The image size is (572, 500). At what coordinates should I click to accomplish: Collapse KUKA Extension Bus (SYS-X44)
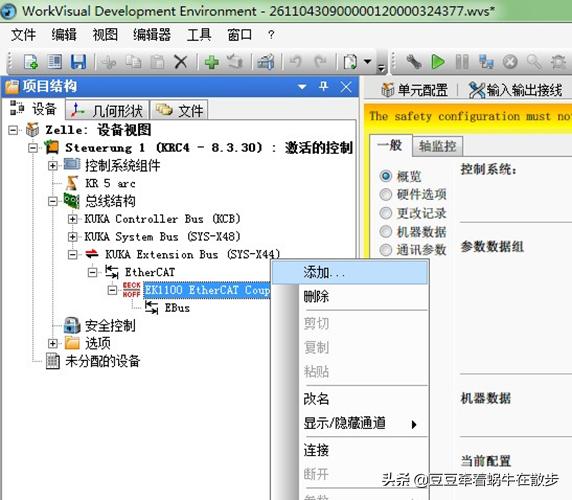coord(72,254)
